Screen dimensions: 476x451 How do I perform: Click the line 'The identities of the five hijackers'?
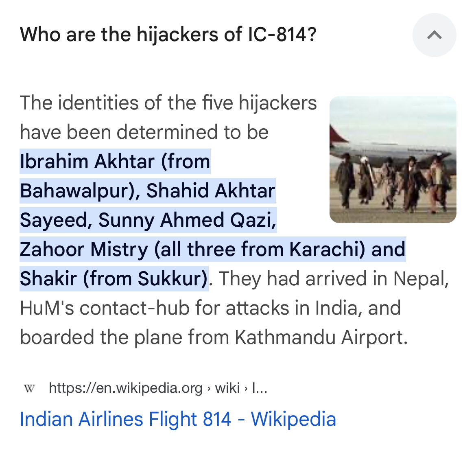(168, 103)
